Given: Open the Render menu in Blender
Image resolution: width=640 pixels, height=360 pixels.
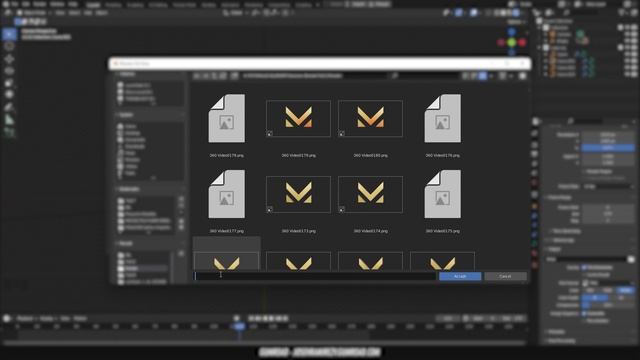Looking at the screenshot, I should pos(39,4).
